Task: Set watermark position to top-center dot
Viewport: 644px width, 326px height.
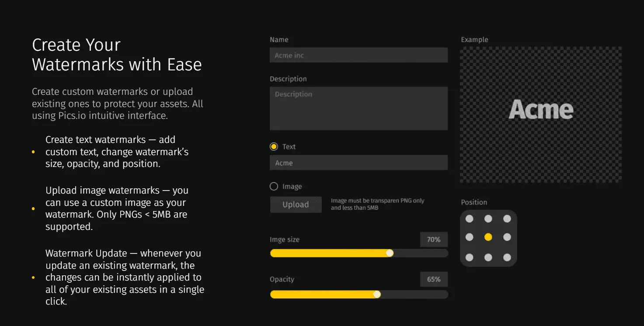Action: point(488,218)
